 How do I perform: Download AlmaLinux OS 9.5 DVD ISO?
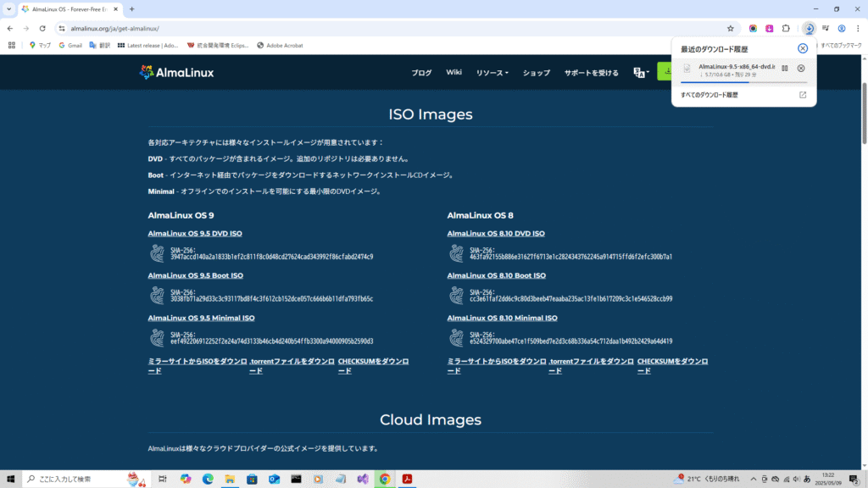pos(195,234)
